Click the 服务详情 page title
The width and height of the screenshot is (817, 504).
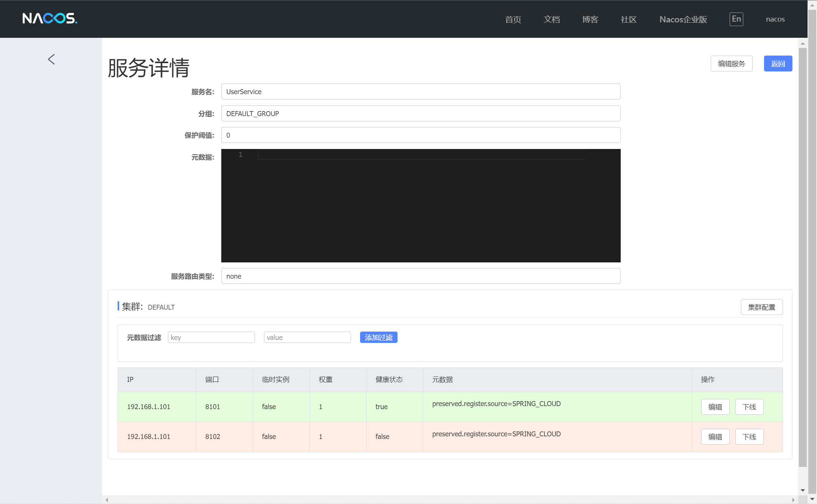click(149, 68)
